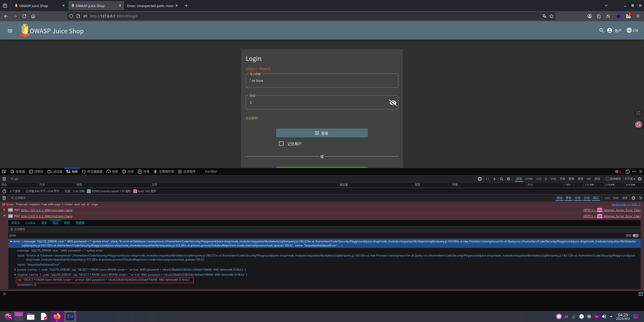Pause network log recording
Image resolution: width=644 pixels, height=322 pixels.
pos(487,179)
